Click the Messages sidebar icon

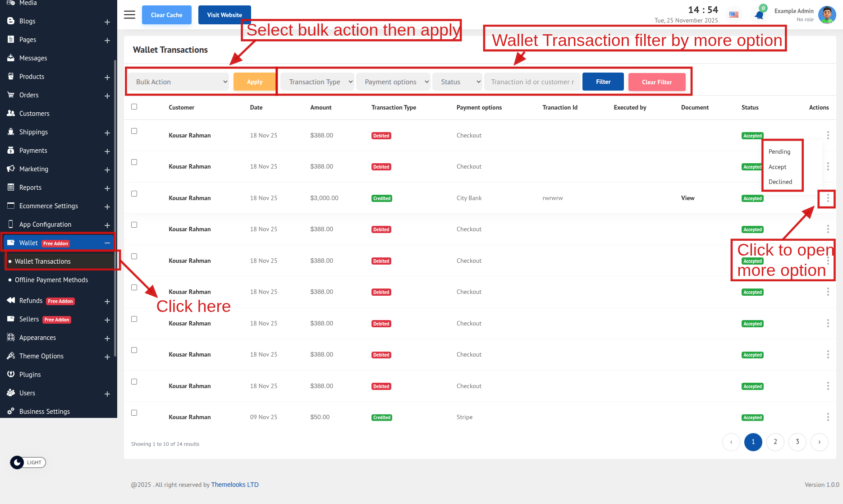(11, 58)
